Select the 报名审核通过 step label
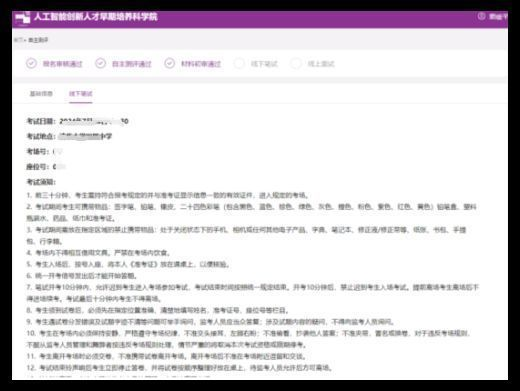 62,64
